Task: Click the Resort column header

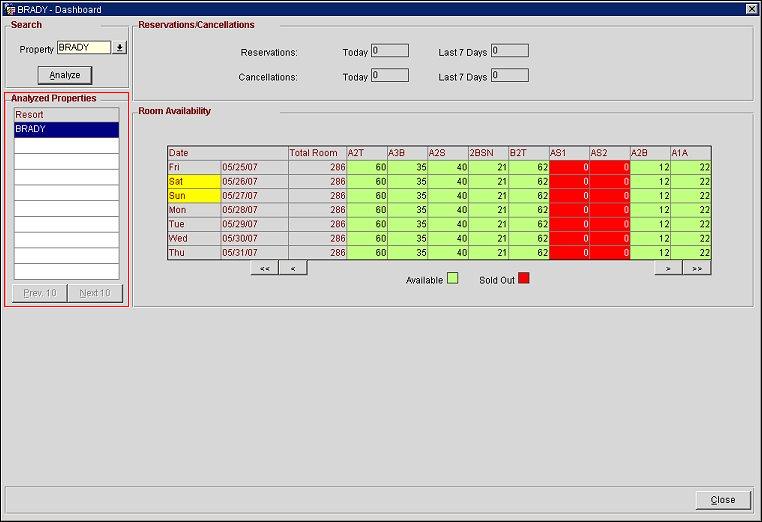Action: tap(66, 115)
